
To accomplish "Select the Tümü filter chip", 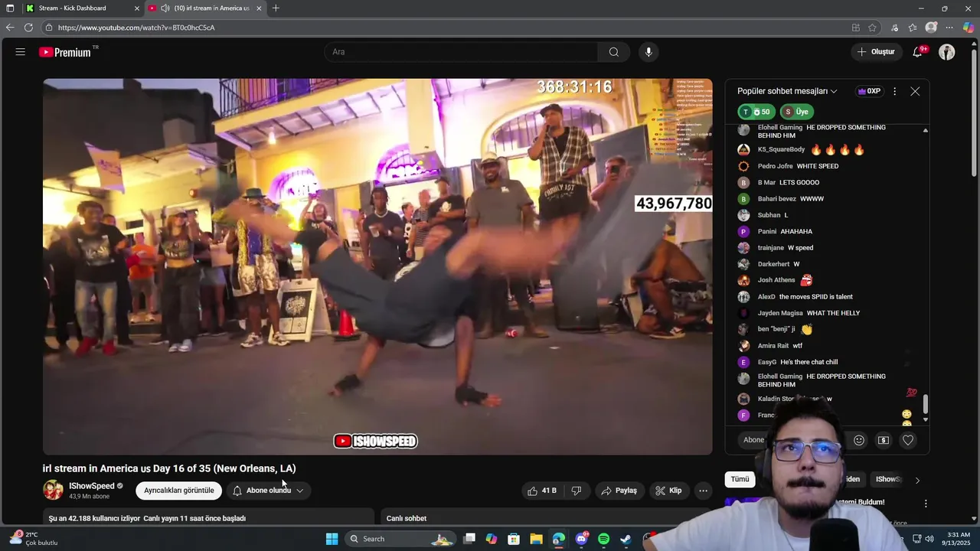I will 740,479.
